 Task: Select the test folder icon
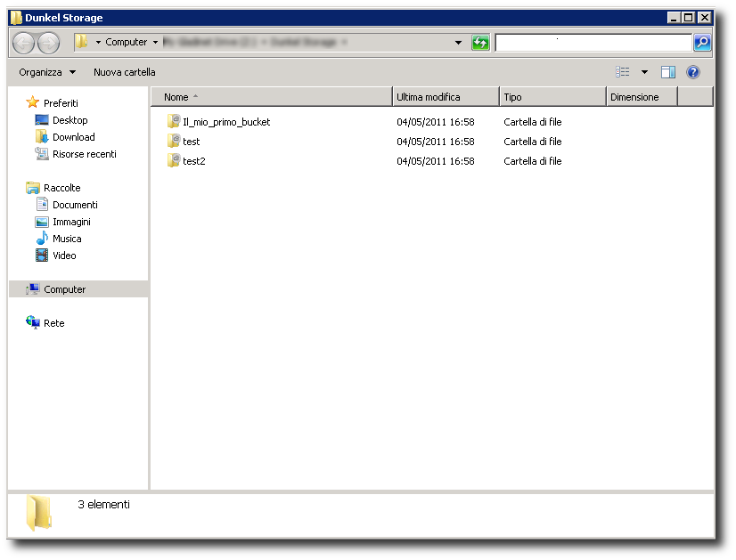173,142
